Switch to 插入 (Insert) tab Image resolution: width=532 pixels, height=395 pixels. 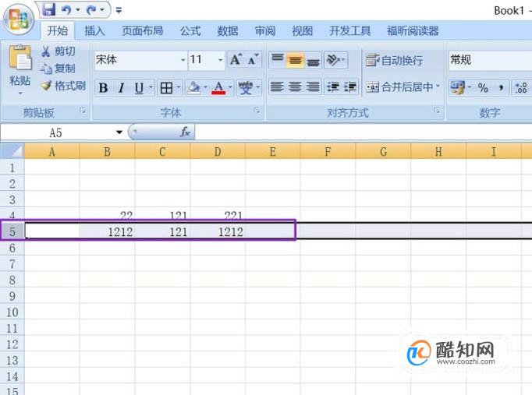coord(94,31)
